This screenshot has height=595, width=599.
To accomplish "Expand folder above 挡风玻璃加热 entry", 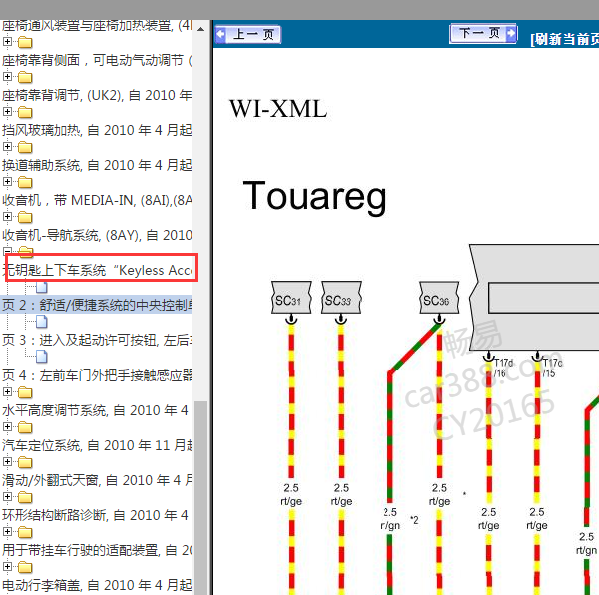I will [x=7, y=112].
